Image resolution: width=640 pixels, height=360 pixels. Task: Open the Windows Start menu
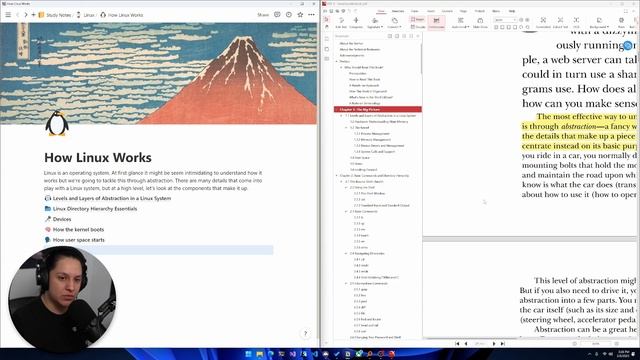coord(248,354)
